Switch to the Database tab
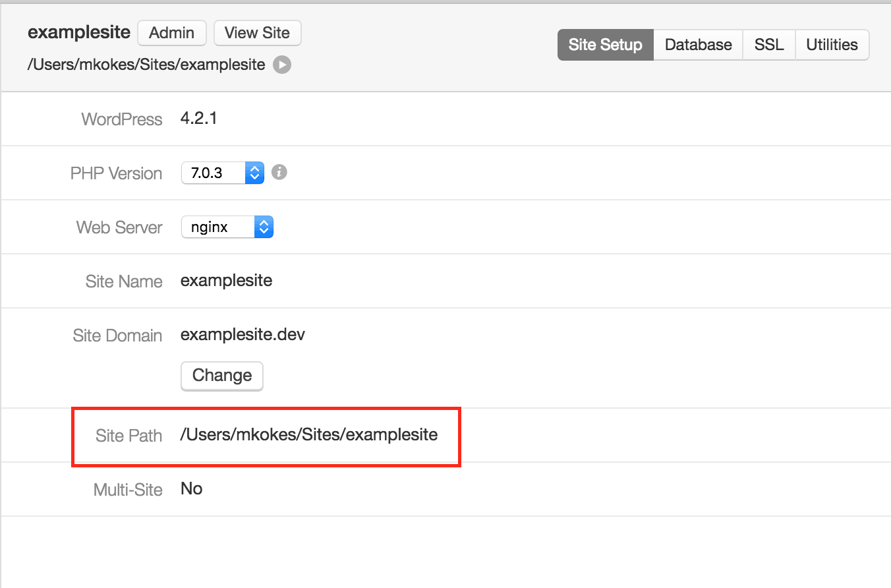Image resolution: width=891 pixels, height=588 pixels. 698,45
